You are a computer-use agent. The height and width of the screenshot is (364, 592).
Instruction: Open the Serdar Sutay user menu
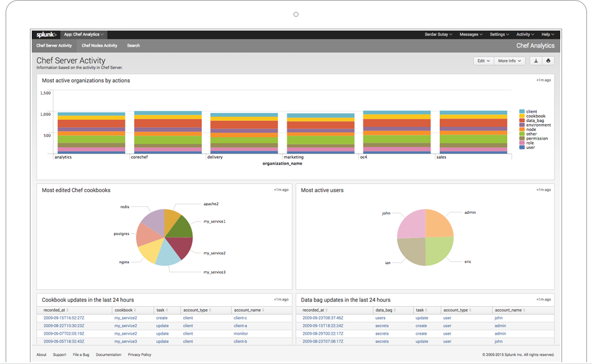438,34
